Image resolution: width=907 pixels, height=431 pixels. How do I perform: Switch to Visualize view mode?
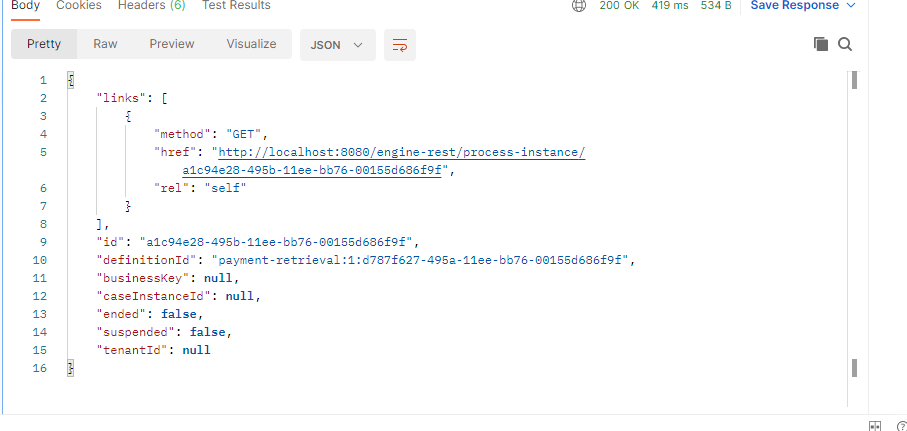[251, 44]
